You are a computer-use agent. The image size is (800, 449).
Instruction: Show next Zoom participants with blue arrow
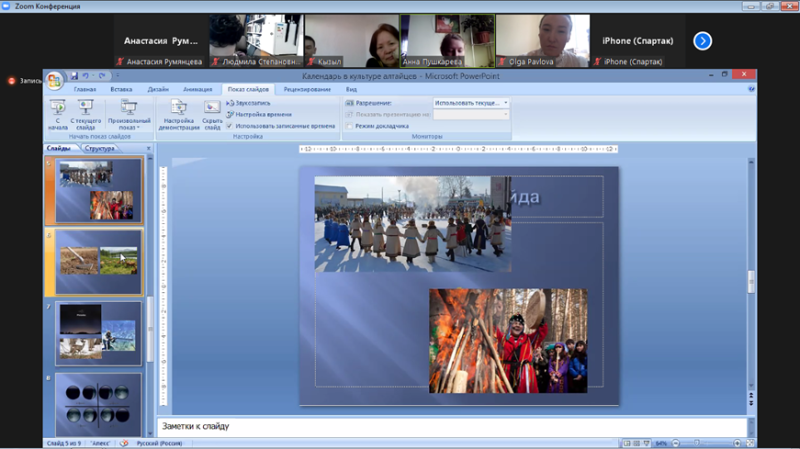[703, 41]
